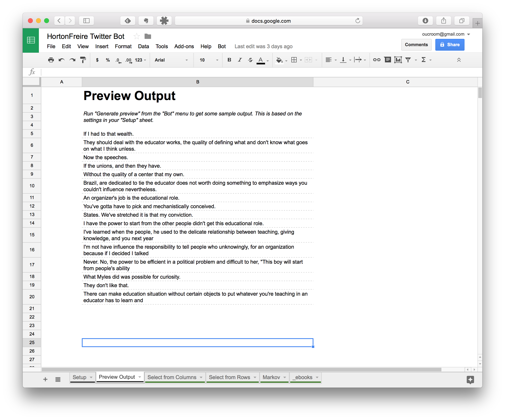Decrease decimal places
This screenshot has height=420, width=505.
tap(118, 60)
